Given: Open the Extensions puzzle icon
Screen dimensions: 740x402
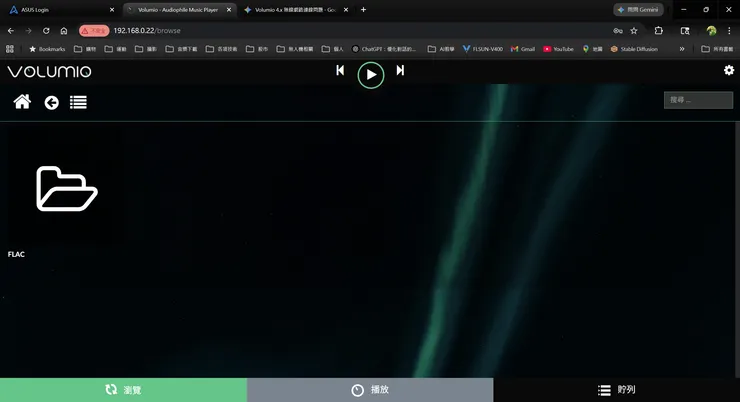Looking at the screenshot, I should coord(659,31).
